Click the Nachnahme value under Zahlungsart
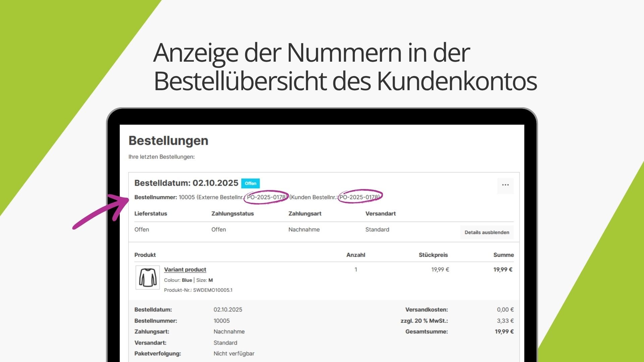This screenshot has width=644, height=362. [x=304, y=230]
